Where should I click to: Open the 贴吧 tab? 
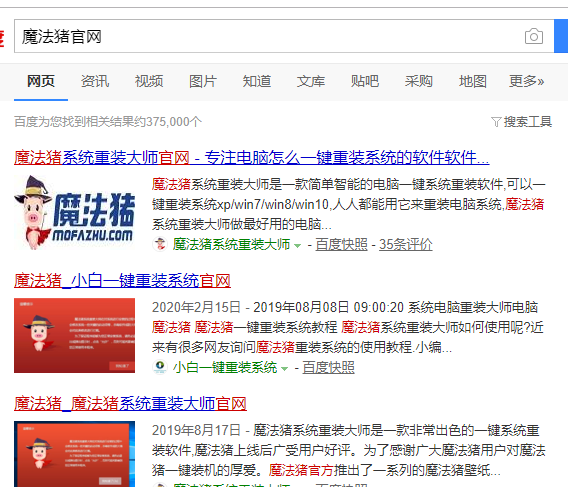click(x=364, y=81)
